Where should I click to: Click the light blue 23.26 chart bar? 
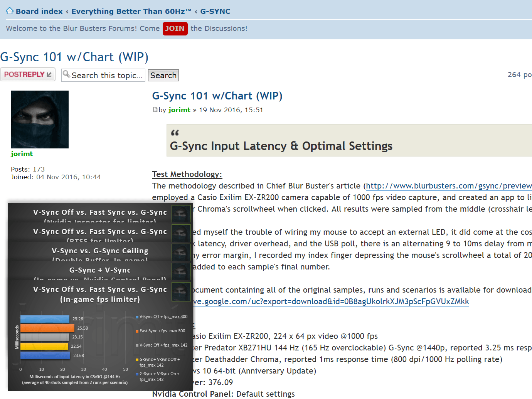(x=45, y=319)
